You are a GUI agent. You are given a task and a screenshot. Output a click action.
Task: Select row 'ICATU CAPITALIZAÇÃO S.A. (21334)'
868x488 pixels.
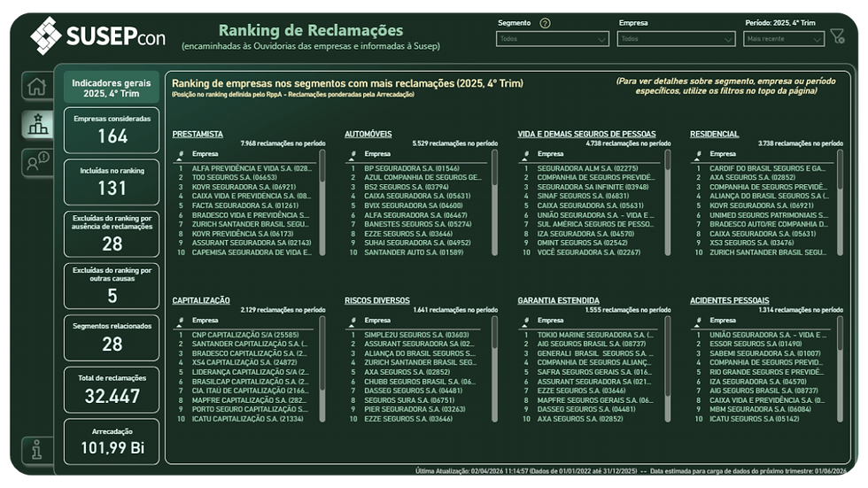coord(245,419)
